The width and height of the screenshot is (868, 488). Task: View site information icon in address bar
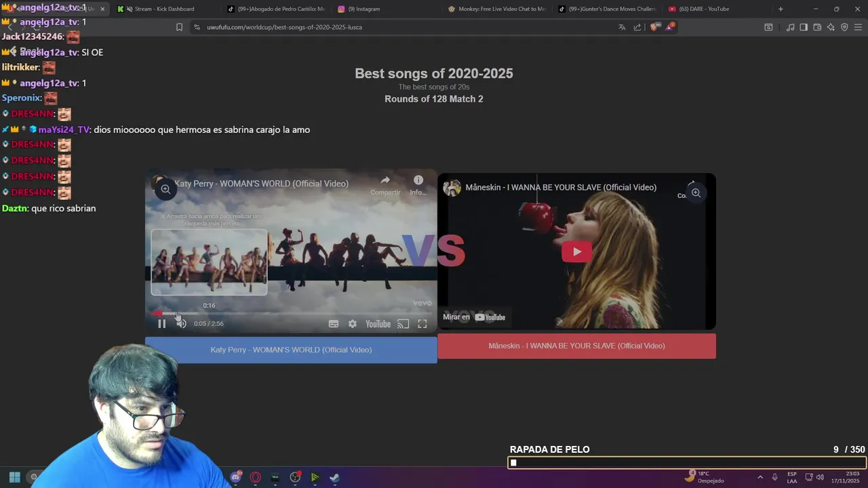pos(197,27)
